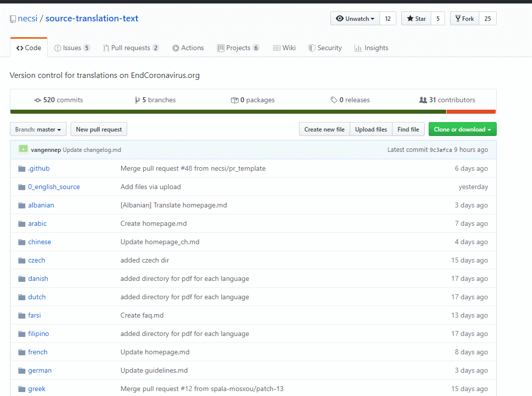The image size is (532, 396).
Task: Open the german folder name link
Action: [40, 370]
